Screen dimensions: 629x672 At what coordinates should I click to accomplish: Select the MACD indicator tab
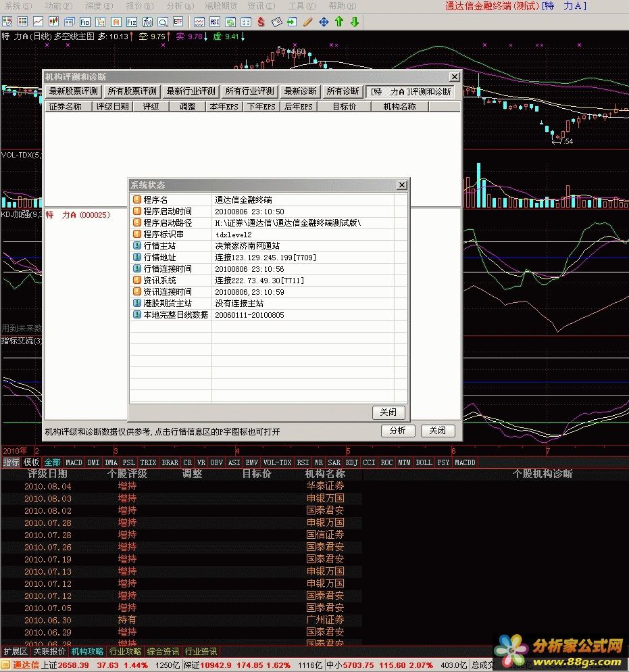tap(74, 462)
